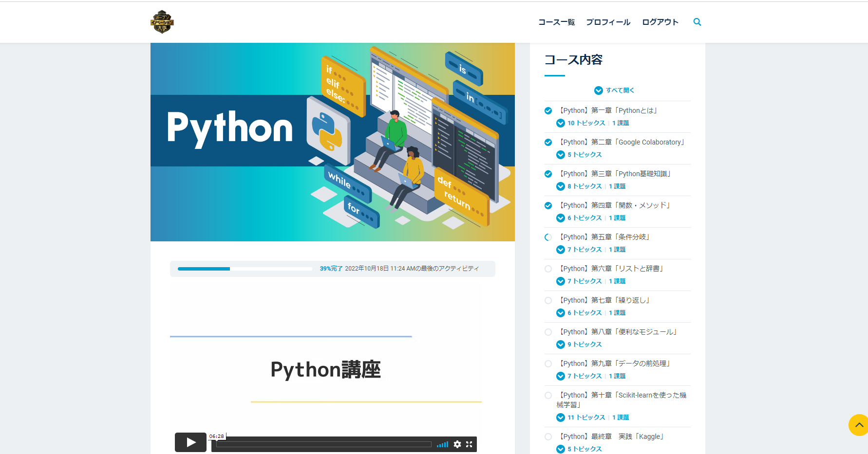Click the Python course banner image
Viewport: 868px width, 454px height.
point(333,142)
